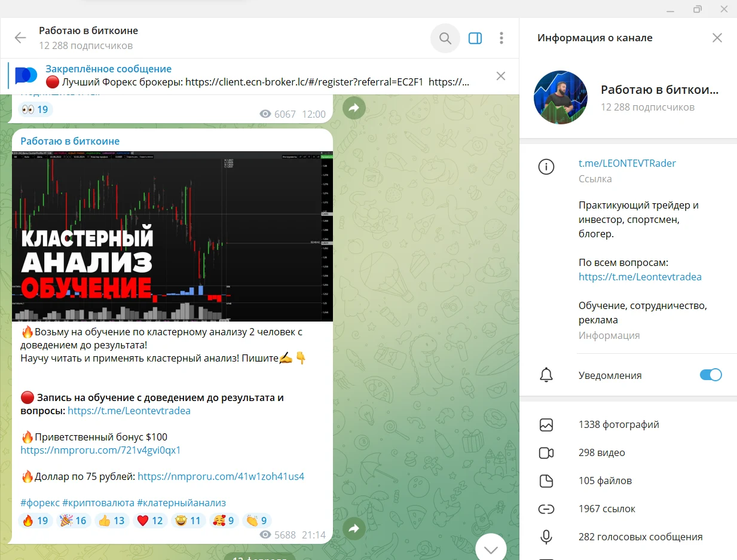Click the 21:14 post timestamp
This screenshot has height=560, width=737.
[314, 535]
